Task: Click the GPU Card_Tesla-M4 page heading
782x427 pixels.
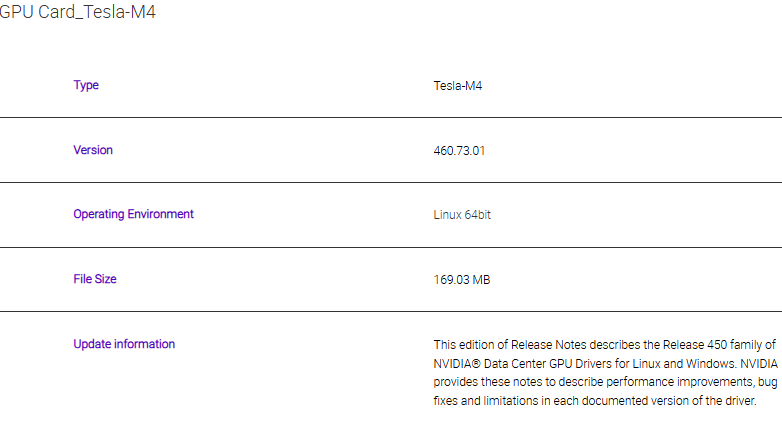Action: tap(76, 13)
